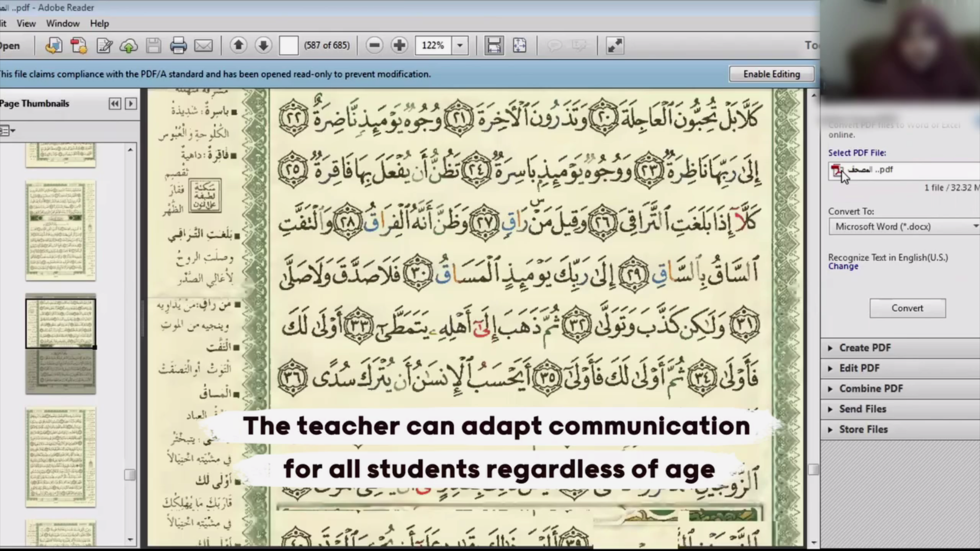The height and width of the screenshot is (551, 980).
Task: Open the Help menu
Action: (x=100, y=23)
